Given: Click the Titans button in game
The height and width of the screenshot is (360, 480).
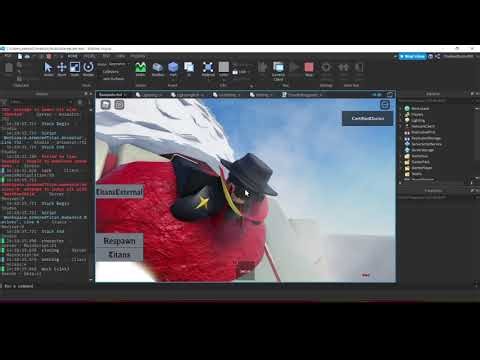Looking at the screenshot, I should coord(119,254).
